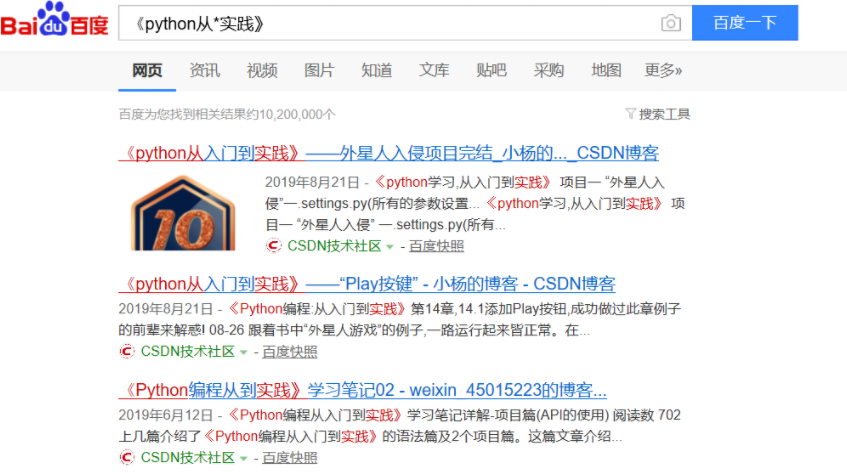Screen dimensions: 847x473
Task: Click the number 10 badge thumbnail
Action: [x=183, y=212]
